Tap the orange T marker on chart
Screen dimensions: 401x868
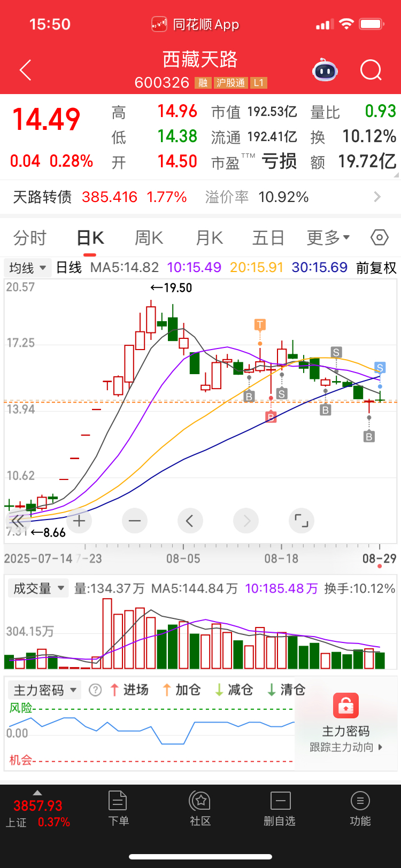260,324
